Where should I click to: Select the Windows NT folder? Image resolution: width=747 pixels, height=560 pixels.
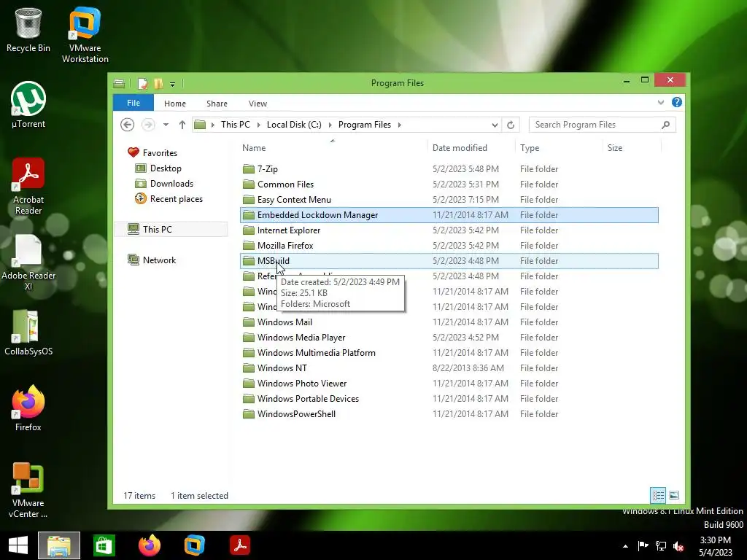click(x=449, y=368)
